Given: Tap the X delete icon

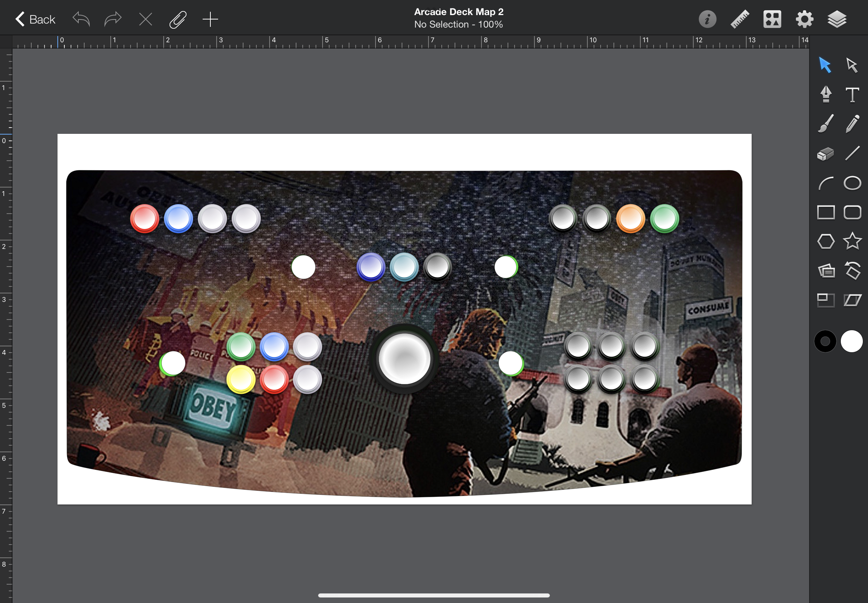Looking at the screenshot, I should (x=146, y=19).
